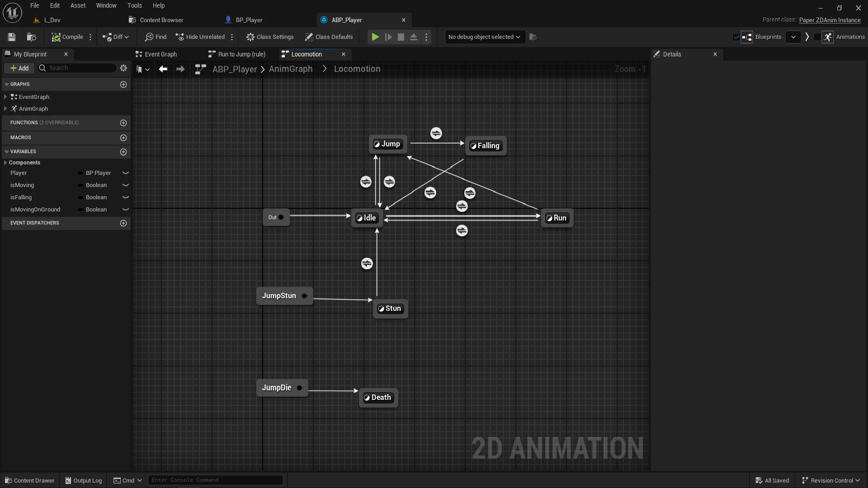Toggle the Blueprints mode checkbox
Screen dimensions: 868x488
(736, 37)
